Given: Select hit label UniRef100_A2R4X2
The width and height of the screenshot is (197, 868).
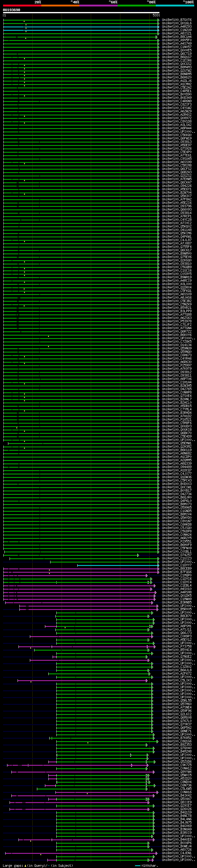Looking at the screenshot, I should point(177,115).
